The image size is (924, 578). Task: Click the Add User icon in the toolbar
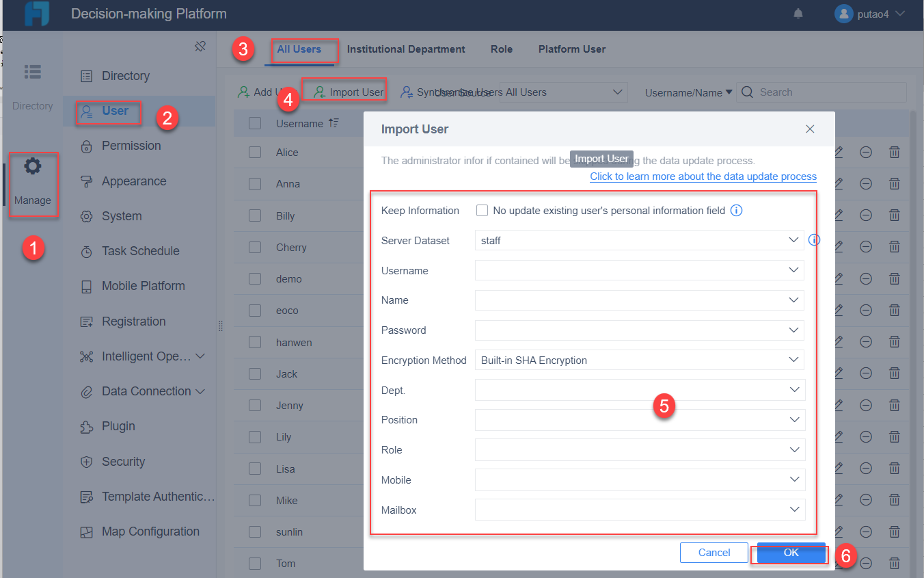243,91
